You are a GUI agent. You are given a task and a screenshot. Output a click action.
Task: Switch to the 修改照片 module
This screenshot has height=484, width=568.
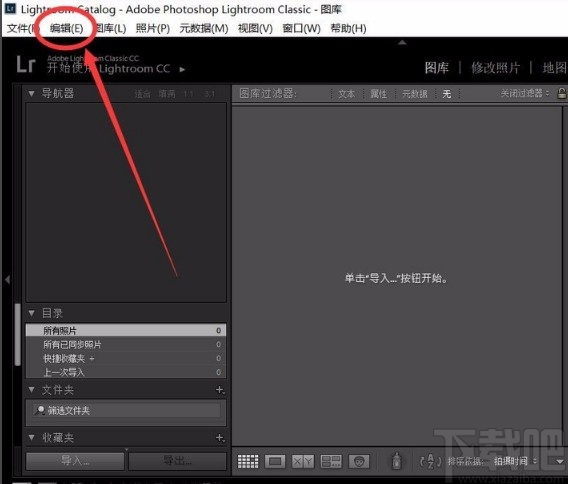click(x=496, y=68)
